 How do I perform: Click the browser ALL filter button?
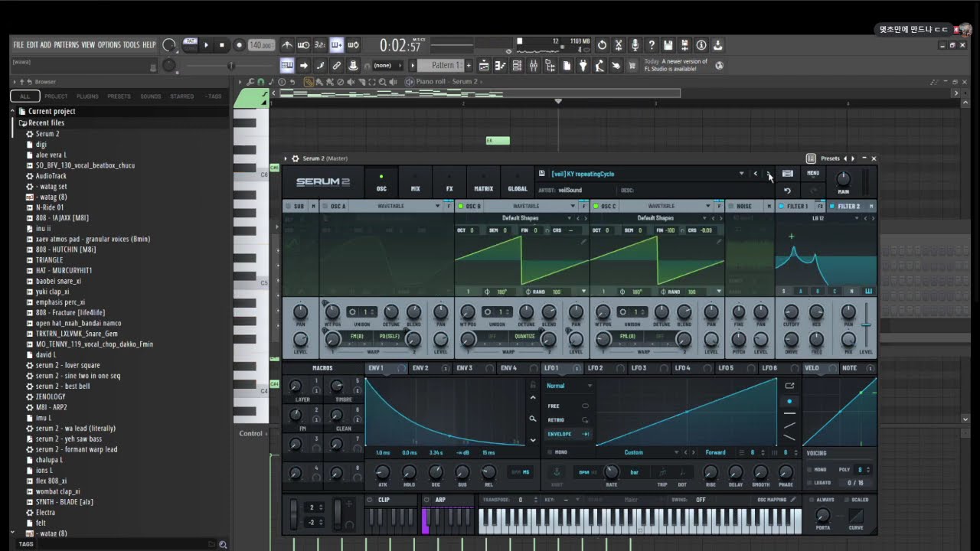point(25,96)
